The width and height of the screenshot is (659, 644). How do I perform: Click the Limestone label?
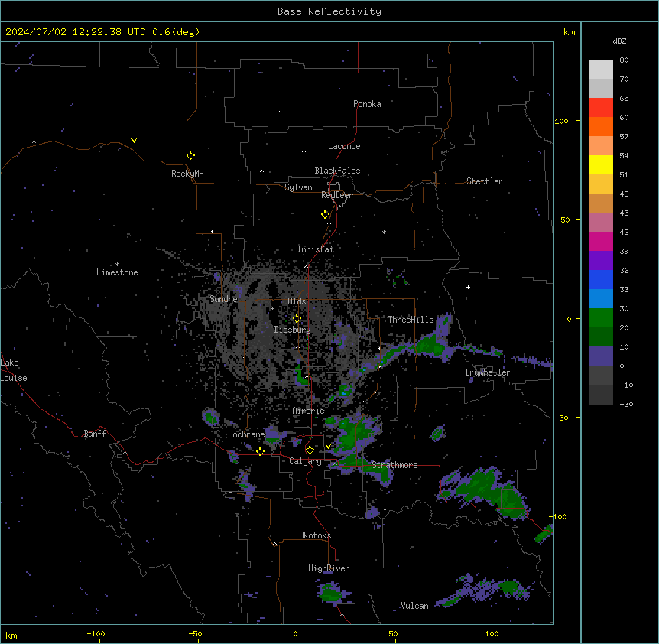tap(117, 272)
